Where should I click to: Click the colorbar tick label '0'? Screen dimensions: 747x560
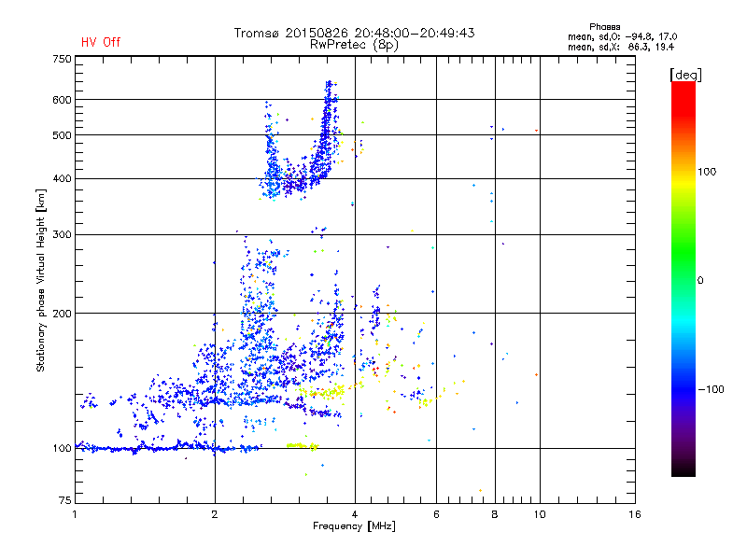pyautogui.click(x=700, y=281)
